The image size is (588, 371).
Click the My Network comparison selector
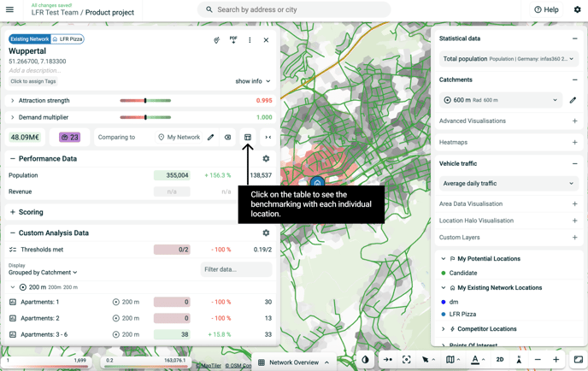tap(179, 138)
